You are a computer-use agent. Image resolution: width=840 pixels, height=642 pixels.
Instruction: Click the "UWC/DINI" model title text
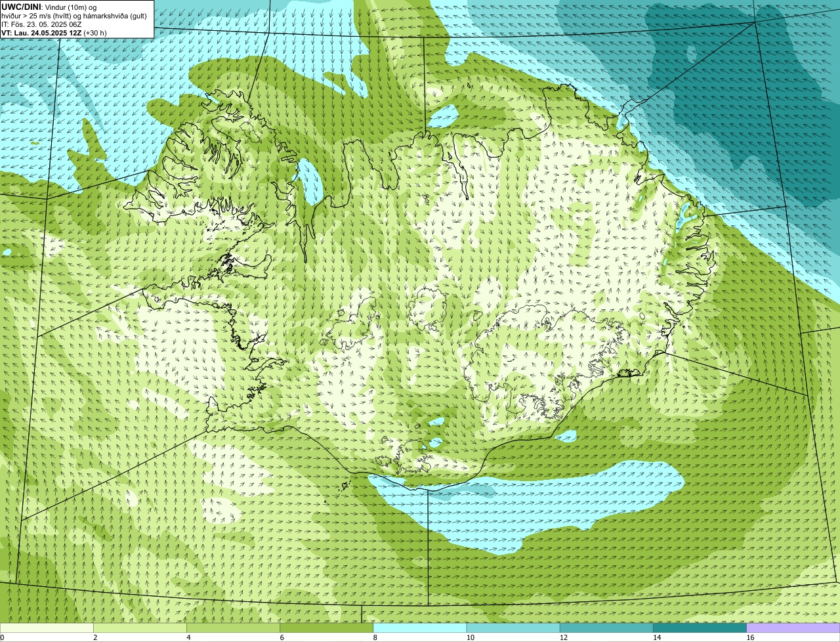pos(20,7)
